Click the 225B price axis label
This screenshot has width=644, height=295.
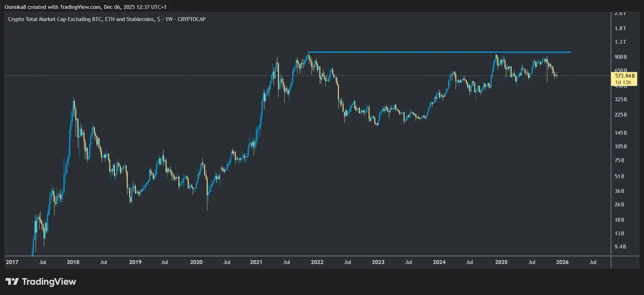click(621, 115)
